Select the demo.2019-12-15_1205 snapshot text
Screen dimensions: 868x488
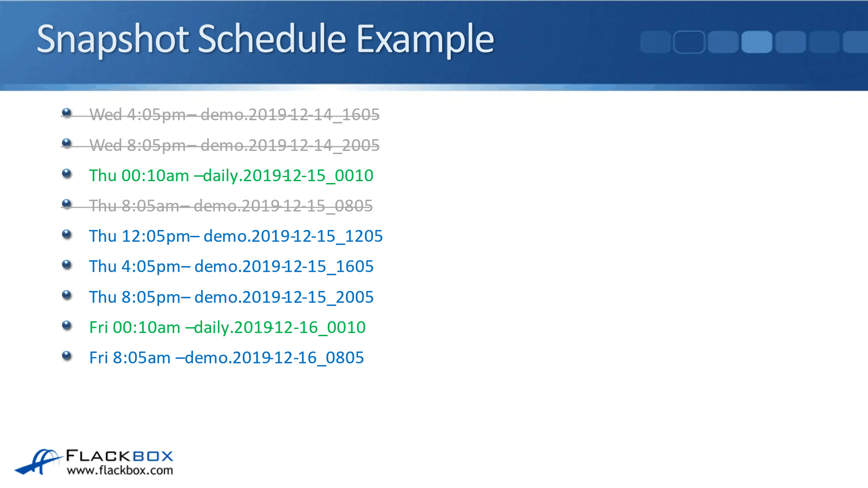coord(293,236)
